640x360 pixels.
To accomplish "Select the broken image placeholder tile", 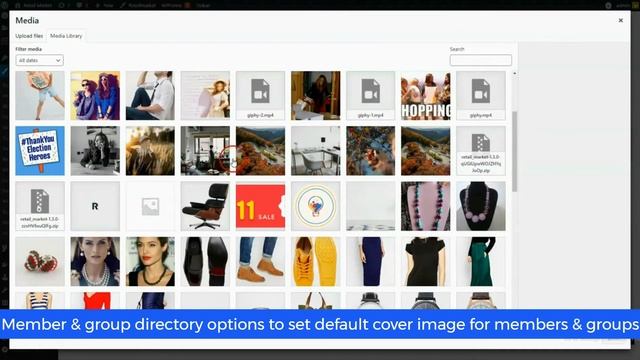I will point(150,206).
